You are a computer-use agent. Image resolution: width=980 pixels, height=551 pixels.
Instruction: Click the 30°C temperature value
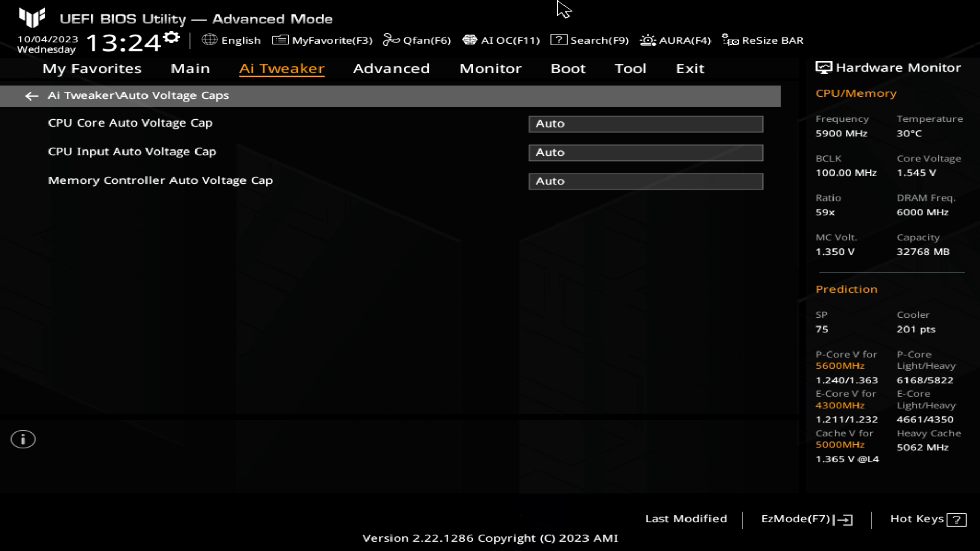909,133
